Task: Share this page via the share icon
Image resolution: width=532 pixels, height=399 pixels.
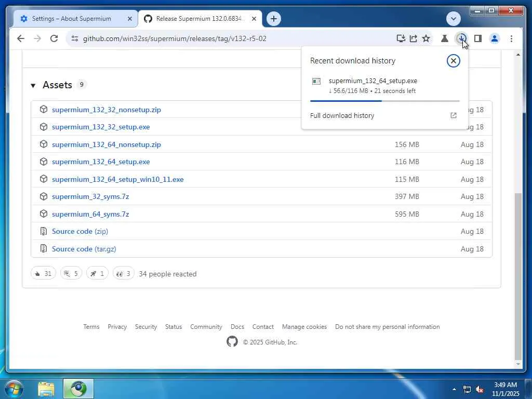Action: click(x=413, y=38)
